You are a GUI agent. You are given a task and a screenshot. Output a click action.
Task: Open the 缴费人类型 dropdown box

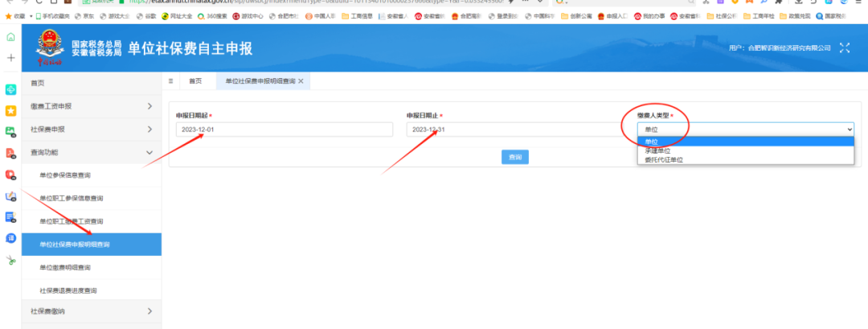746,130
